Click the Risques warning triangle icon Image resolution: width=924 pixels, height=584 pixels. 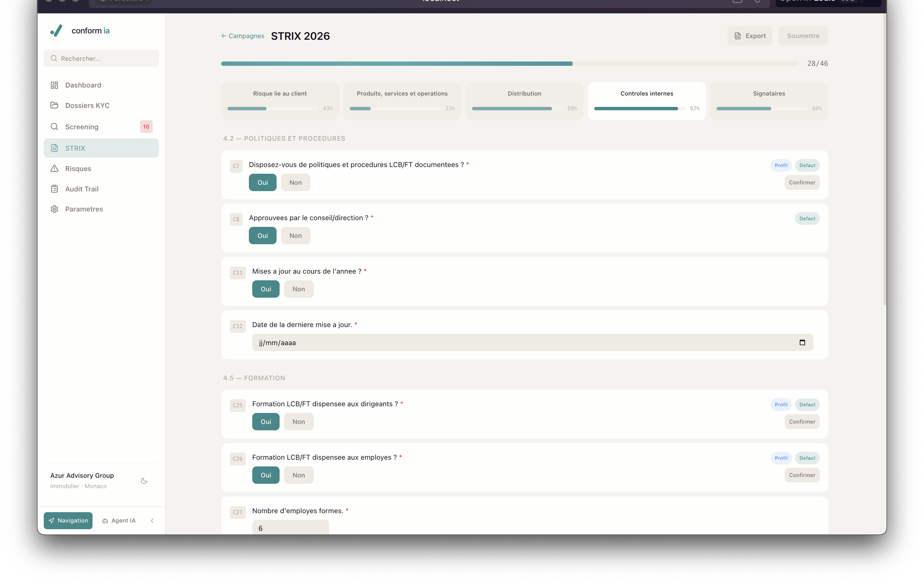[x=54, y=168]
